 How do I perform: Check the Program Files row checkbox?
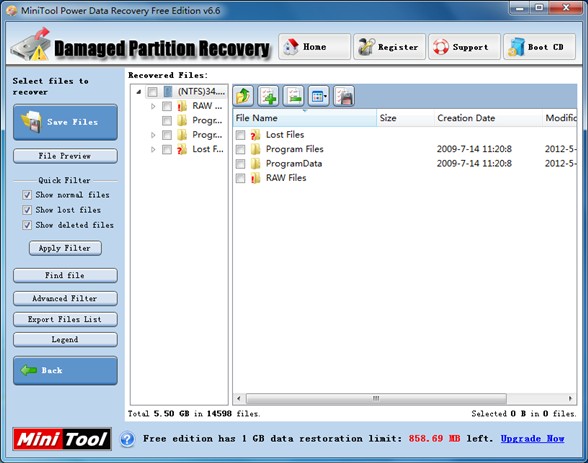[240, 150]
